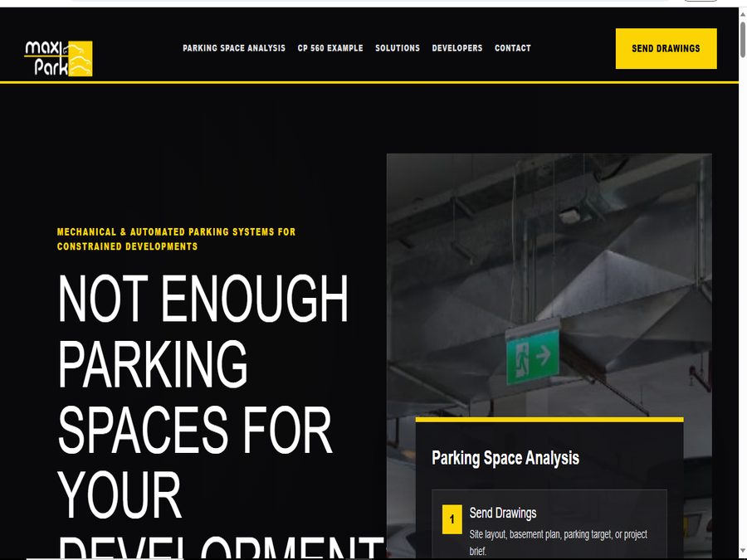
Task: Click the Maxi Park logo
Action: click(x=58, y=58)
